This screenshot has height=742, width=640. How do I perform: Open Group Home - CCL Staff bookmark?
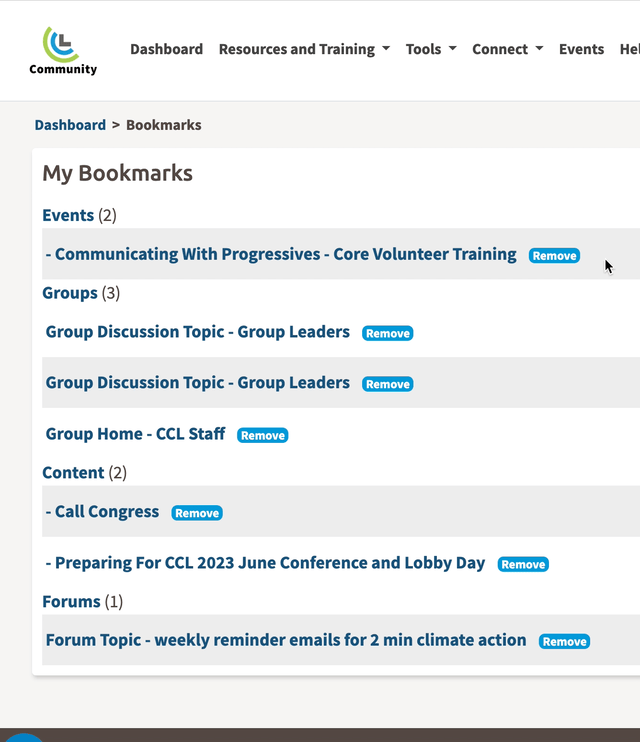click(x=135, y=434)
